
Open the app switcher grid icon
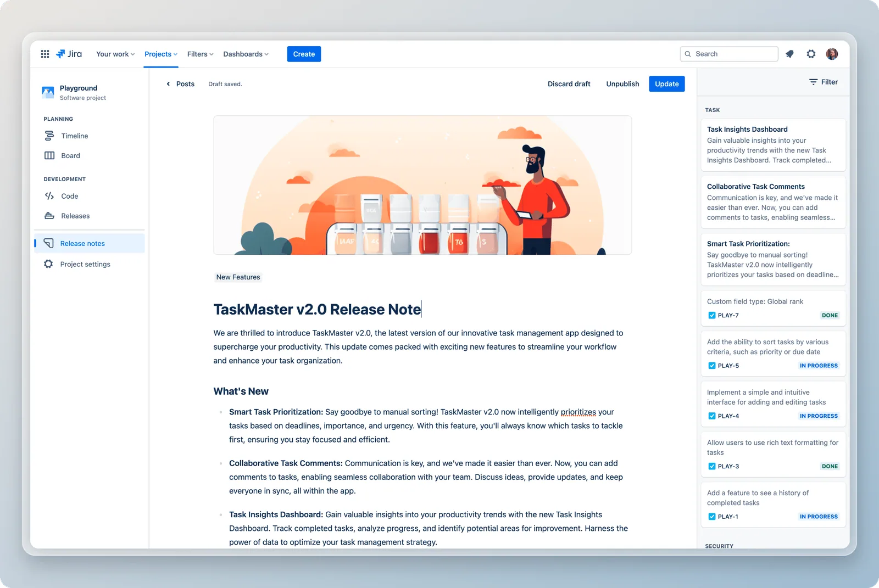point(45,54)
